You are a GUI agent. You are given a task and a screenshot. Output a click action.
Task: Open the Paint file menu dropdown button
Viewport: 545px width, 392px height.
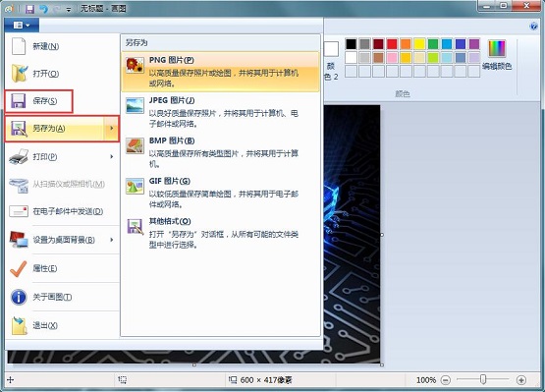[x=22, y=25]
